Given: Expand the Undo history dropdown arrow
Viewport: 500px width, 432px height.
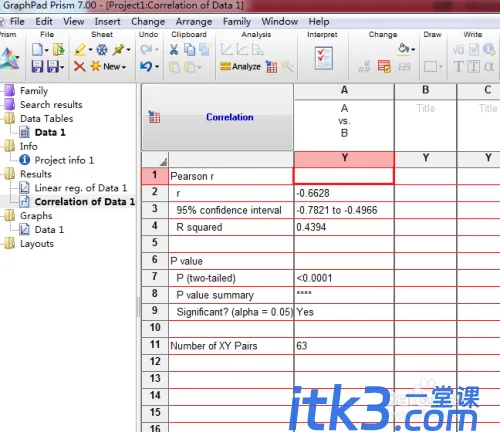Looking at the screenshot, I should 157,67.
